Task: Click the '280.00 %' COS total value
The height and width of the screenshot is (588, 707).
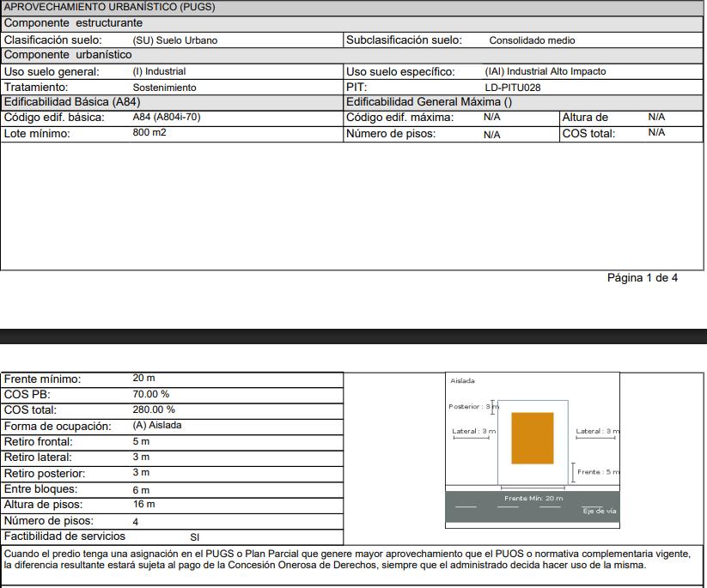Action: click(153, 410)
